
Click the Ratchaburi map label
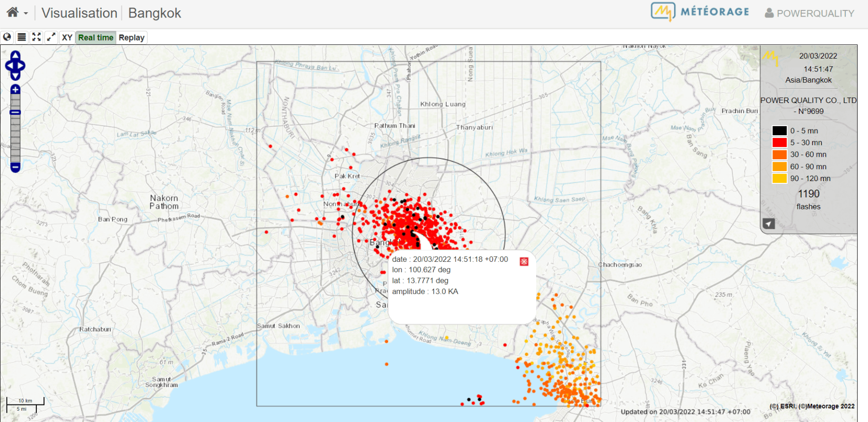[x=95, y=329]
